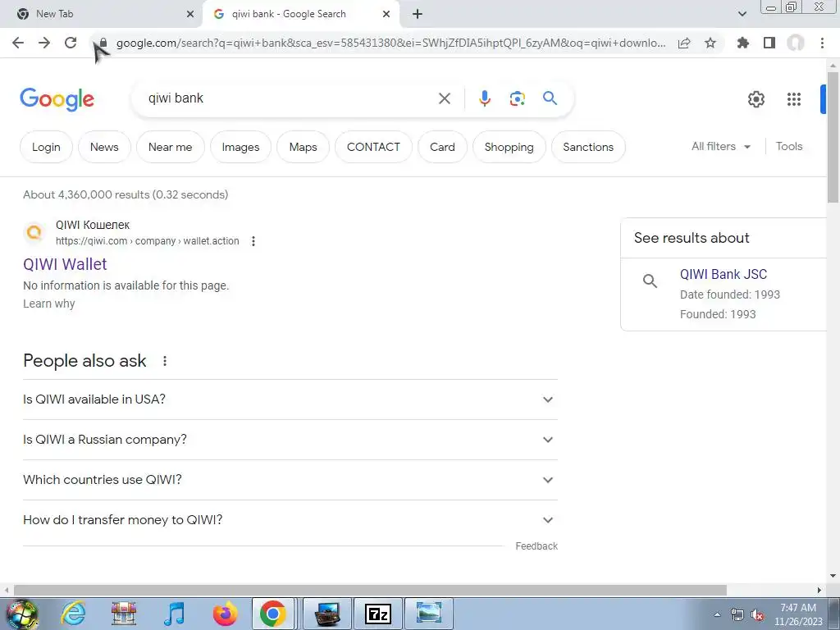Click the Feedback link
Screen dimensions: 840x630
tap(536, 546)
